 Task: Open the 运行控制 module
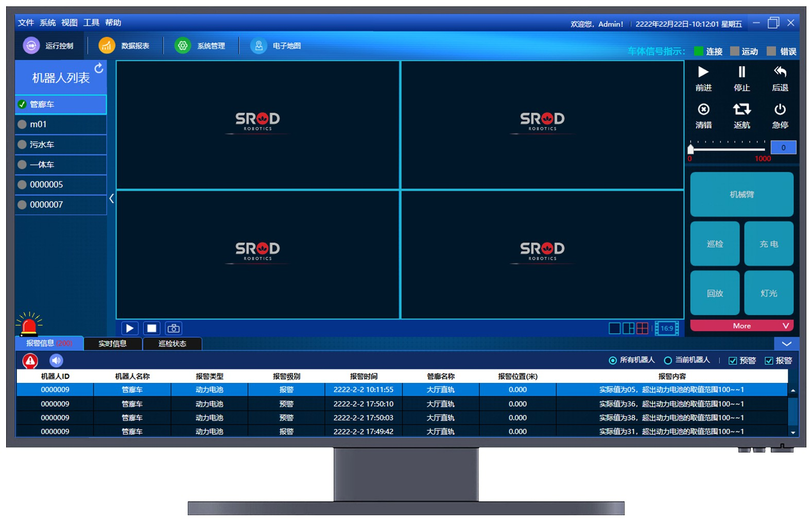tap(48, 46)
